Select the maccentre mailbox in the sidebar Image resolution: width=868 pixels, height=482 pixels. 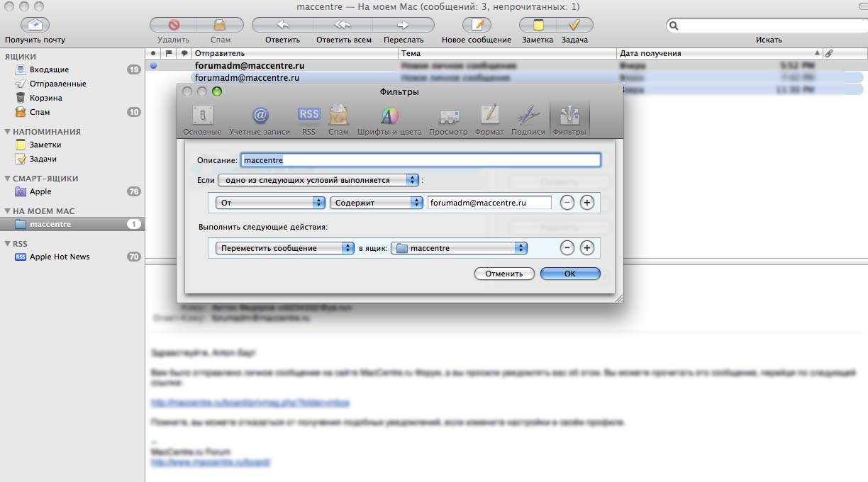(72, 224)
